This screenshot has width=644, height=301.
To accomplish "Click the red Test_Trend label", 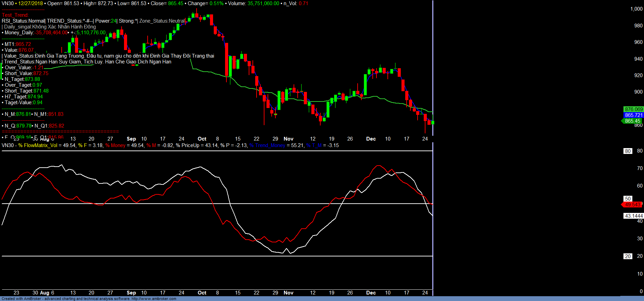I will (x=15, y=15).
